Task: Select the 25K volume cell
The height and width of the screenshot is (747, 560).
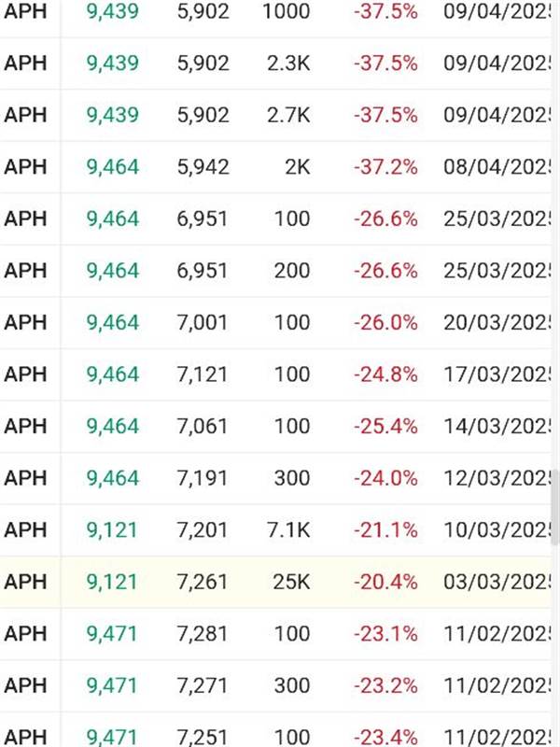Action: point(291,582)
